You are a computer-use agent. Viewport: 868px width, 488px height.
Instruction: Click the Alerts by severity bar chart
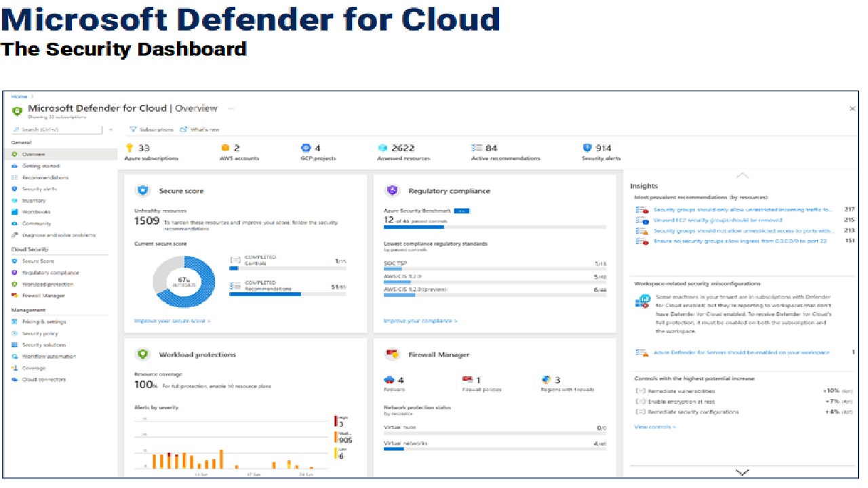[231, 444]
